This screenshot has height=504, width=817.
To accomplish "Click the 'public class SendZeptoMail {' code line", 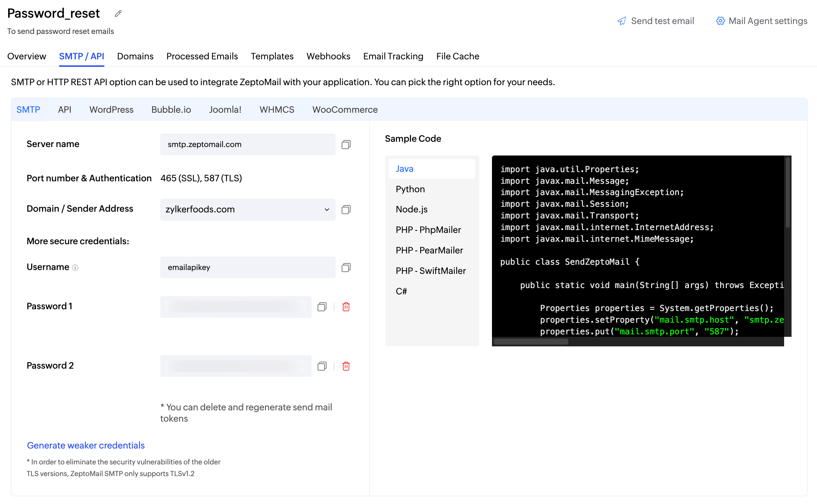I will pyautogui.click(x=570, y=262).
